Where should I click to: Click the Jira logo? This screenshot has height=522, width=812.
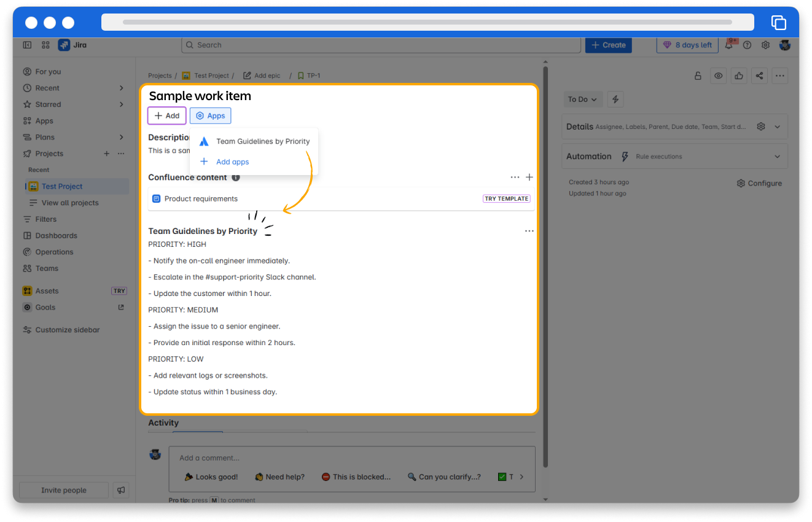72,45
